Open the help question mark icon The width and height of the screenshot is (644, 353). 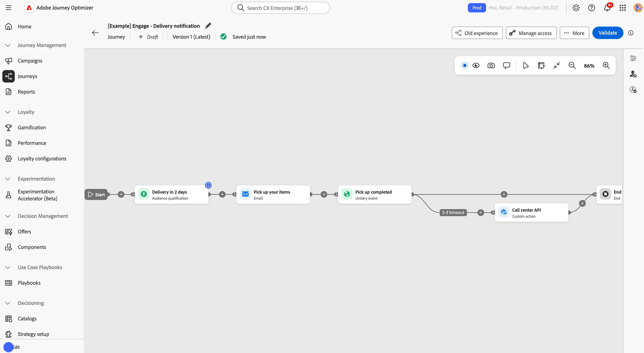[x=591, y=8]
